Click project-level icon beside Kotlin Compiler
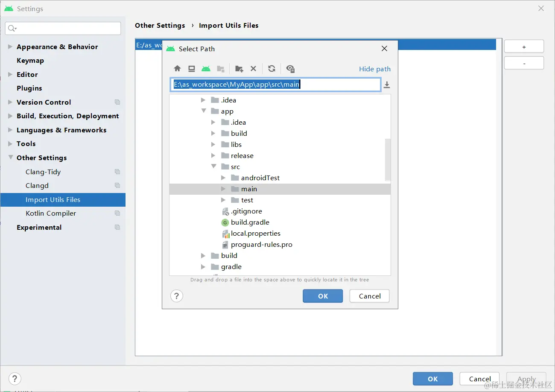555x392 pixels. point(117,213)
